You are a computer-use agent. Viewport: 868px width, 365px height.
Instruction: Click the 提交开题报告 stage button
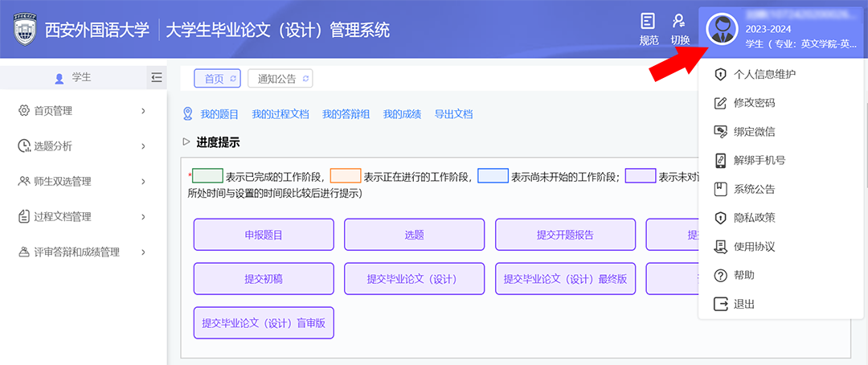565,235
